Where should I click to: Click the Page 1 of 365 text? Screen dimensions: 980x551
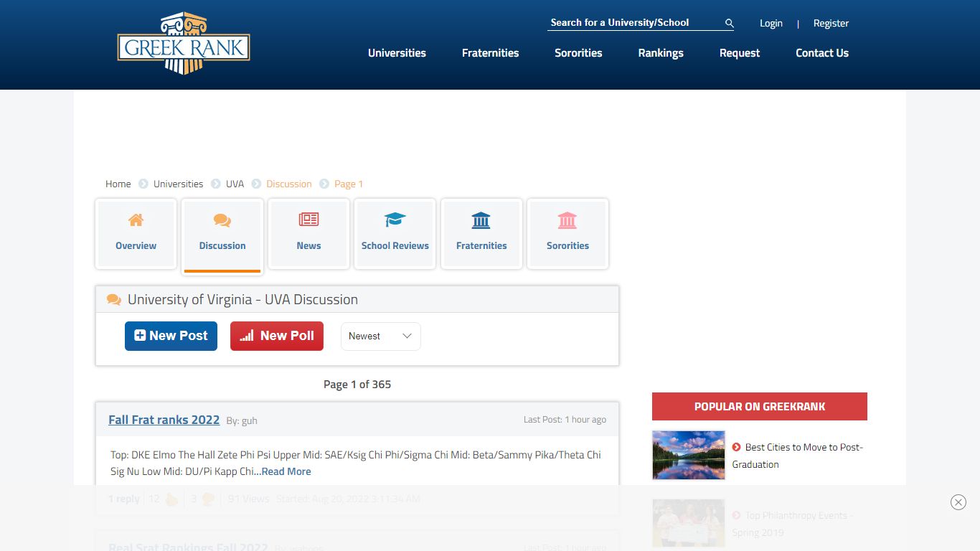click(x=357, y=384)
